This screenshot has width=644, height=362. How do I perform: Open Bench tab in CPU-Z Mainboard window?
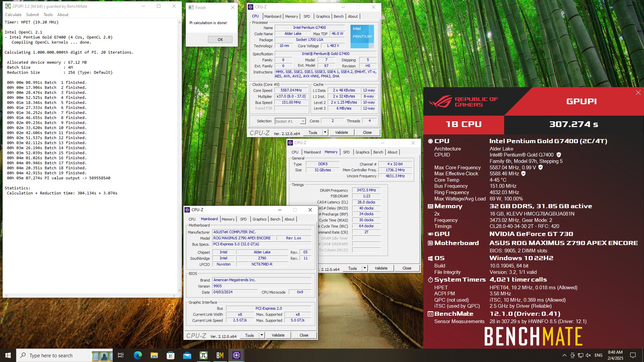275,219
